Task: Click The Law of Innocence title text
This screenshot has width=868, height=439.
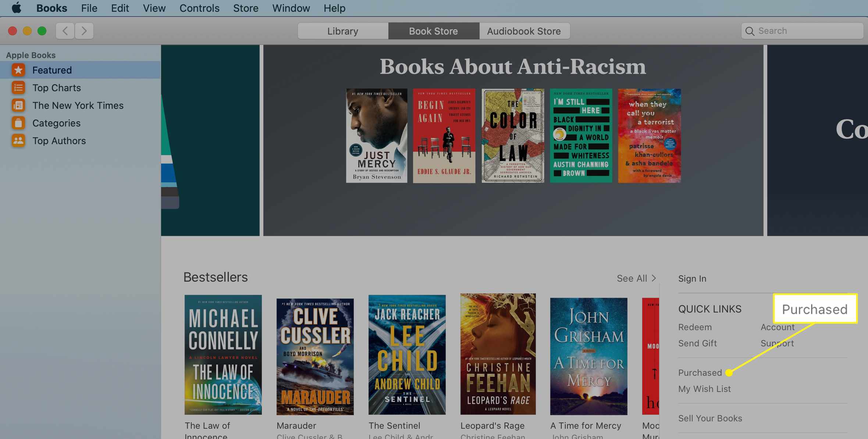Action: pyautogui.click(x=207, y=431)
